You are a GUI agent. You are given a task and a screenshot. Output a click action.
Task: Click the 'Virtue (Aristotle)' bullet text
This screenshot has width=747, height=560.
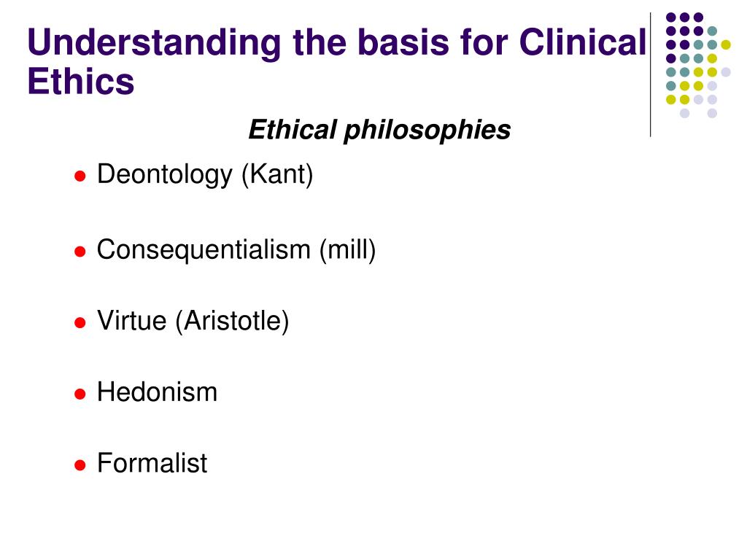pyautogui.click(x=193, y=321)
